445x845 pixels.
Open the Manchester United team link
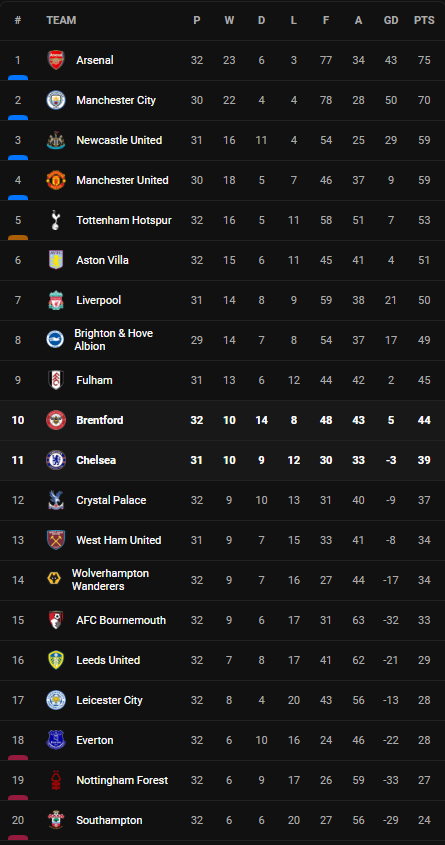(122, 180)
